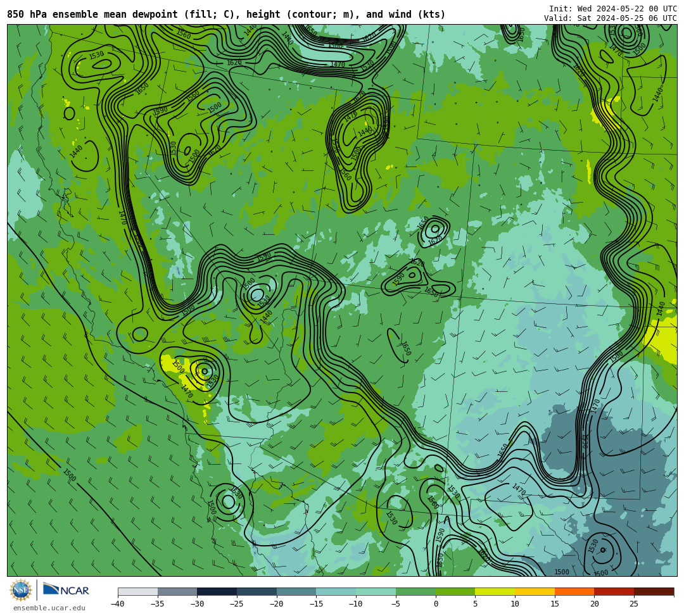Click the colorbar tick label 20
This screenshot has width=684, height=616.
[594, 604]
